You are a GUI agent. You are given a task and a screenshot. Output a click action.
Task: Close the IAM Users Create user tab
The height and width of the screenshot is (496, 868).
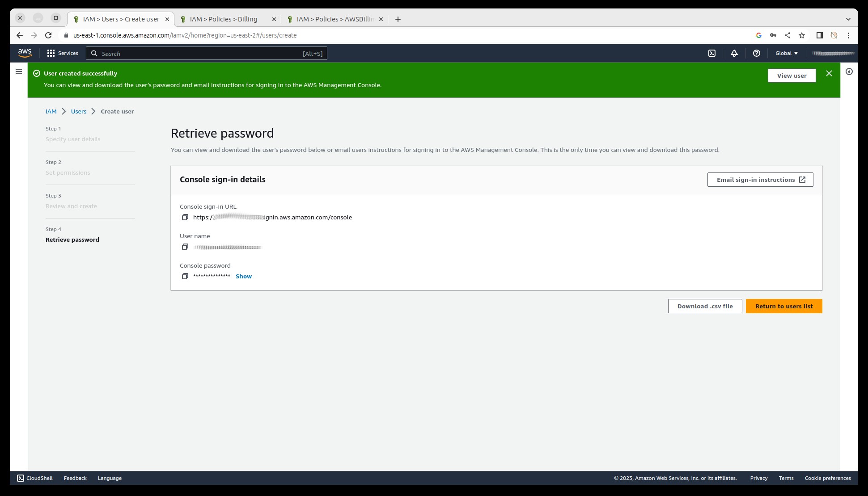point(167,19)
